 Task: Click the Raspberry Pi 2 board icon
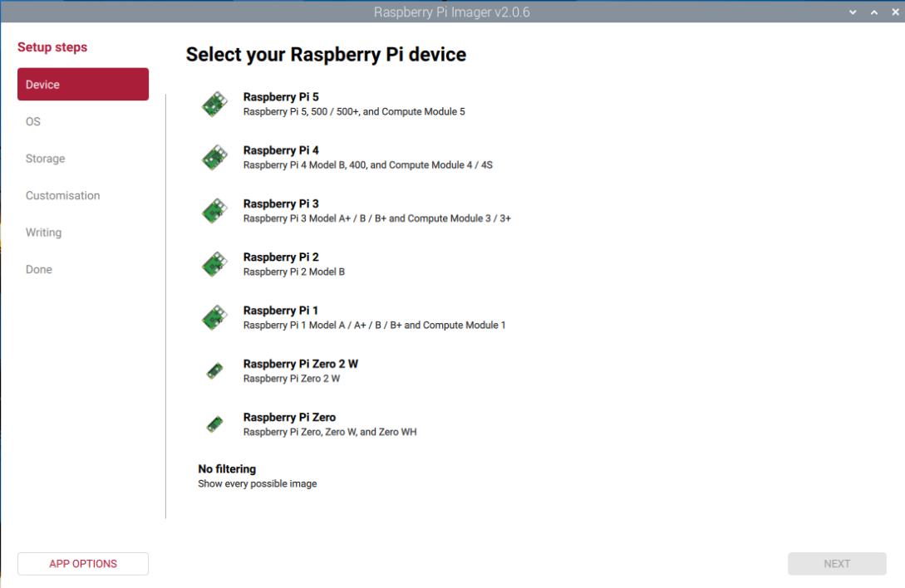[214, 264]
